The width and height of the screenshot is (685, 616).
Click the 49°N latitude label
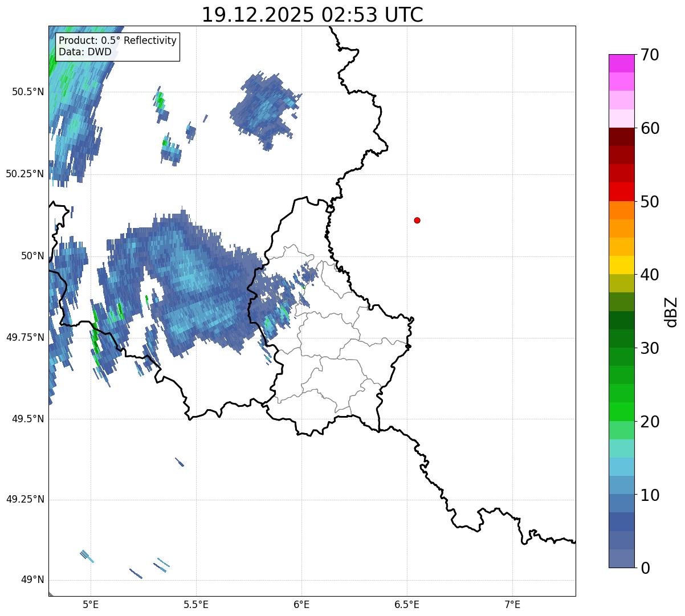32,580
